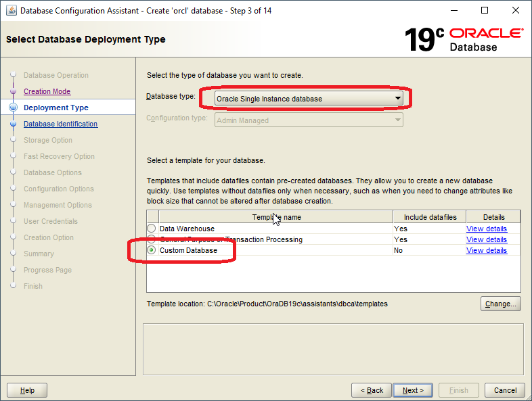Open the Database type dropdown
The image size is (532, 401).
(309, 99)
